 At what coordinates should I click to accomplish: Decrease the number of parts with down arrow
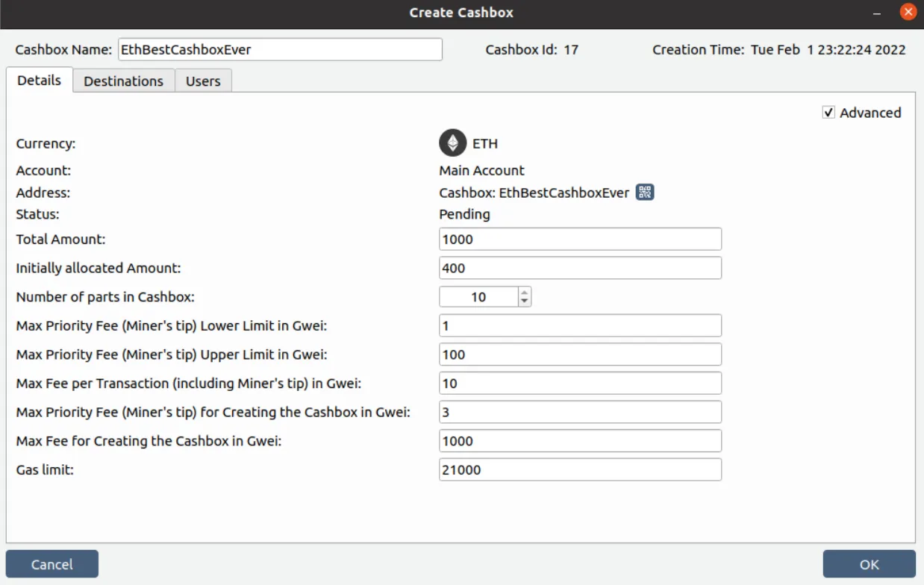pos(525,301)
